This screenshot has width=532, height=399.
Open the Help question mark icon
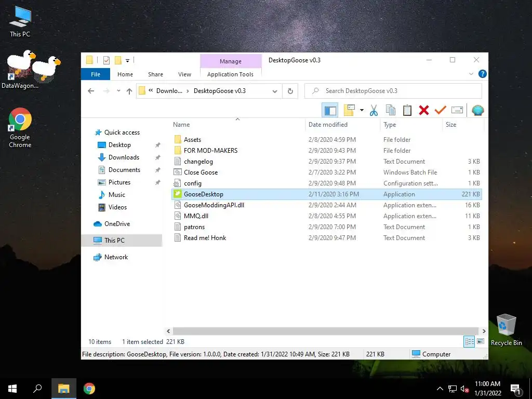482,74
